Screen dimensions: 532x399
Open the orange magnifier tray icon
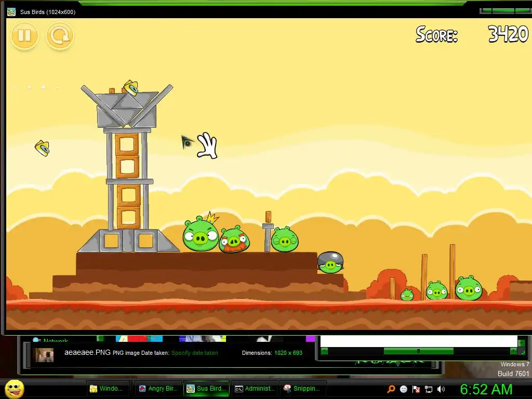pyautogui.click(x=391, y=389)
